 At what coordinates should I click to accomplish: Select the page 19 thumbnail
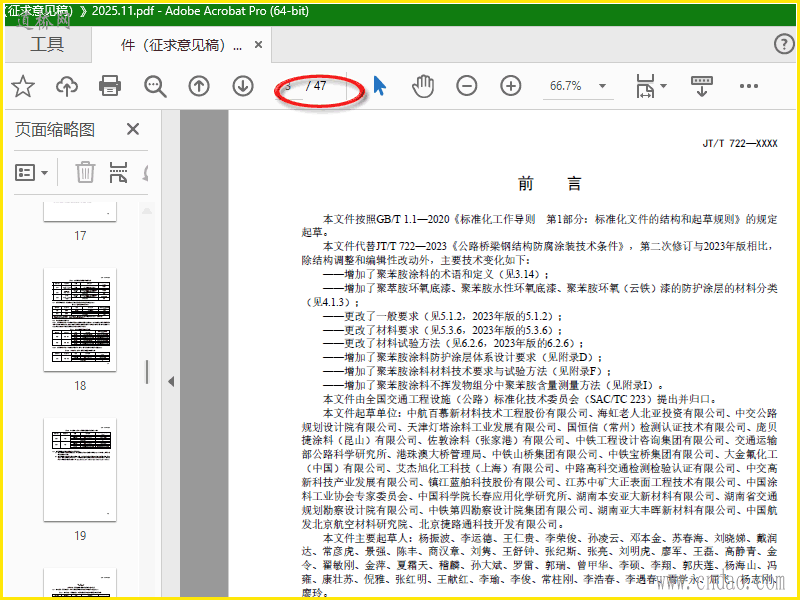(80, 469)
